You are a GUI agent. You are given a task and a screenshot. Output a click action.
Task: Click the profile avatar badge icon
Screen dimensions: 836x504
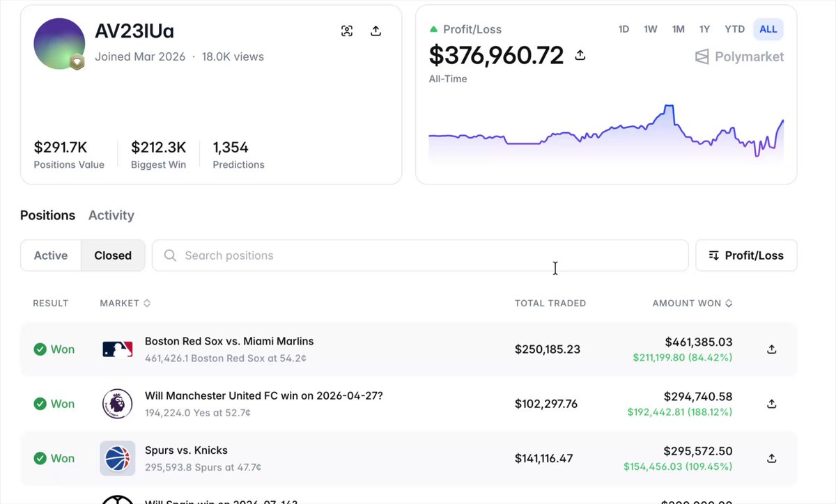click(77, 62)
